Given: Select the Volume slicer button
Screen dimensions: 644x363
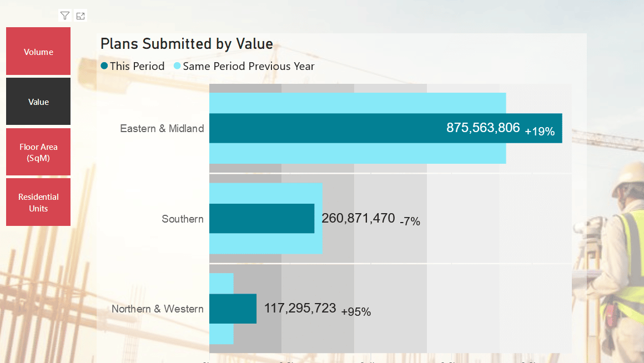Looking at the screenshot, I should point(38,52).
